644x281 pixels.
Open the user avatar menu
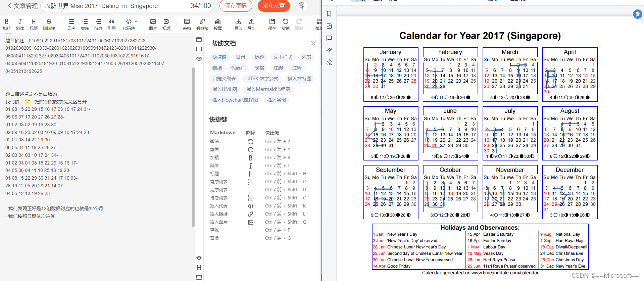302,6
